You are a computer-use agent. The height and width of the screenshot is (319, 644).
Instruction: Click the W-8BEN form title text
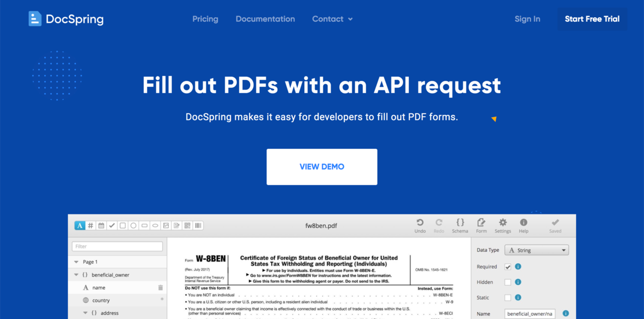[210, 259]
